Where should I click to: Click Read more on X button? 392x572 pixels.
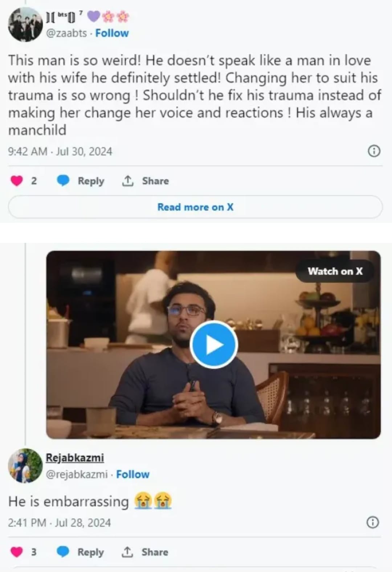pos(195,207)
